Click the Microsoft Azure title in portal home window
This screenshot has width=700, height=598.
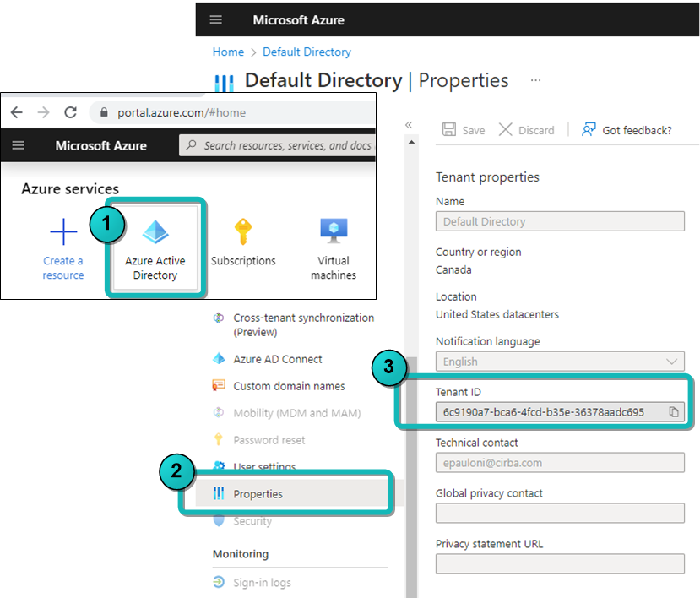tap(100, 145)
